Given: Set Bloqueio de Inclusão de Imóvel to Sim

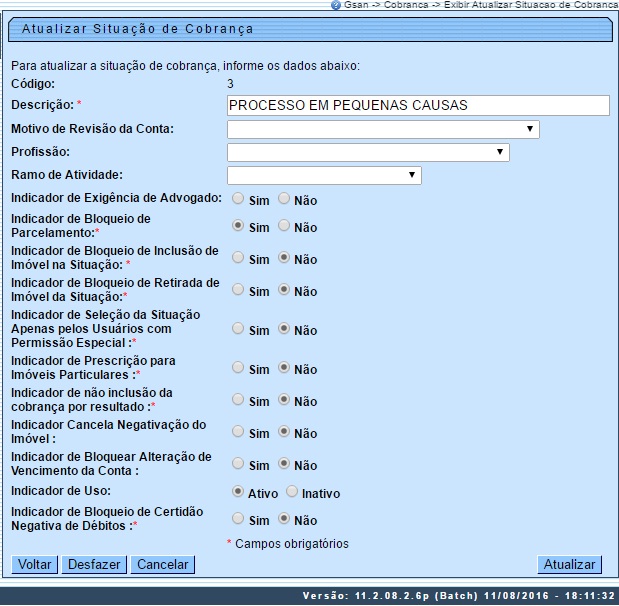Looking at the screenshot, I should click(x=238, y=258).
